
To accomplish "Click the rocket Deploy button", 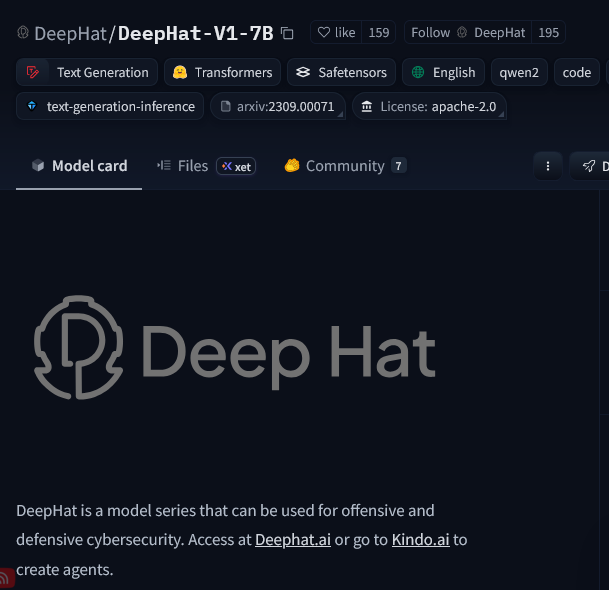I will 590,166.
